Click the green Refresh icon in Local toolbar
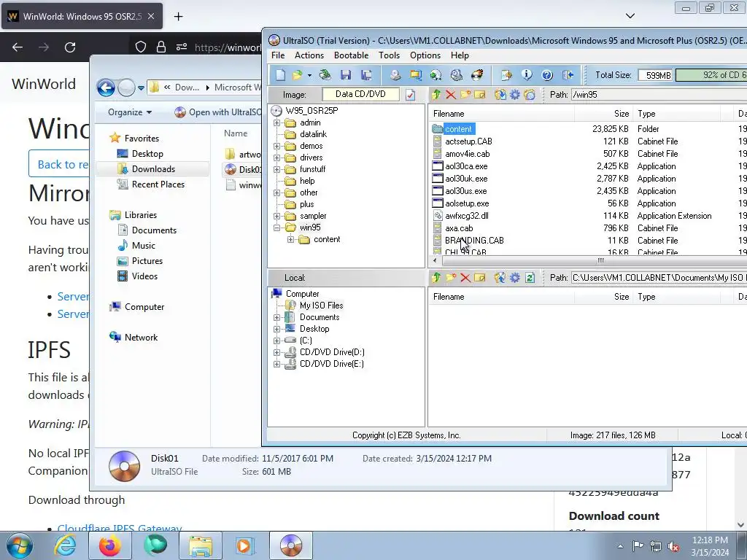The height and width of the screenshot is (560, 747). [530, 278]
